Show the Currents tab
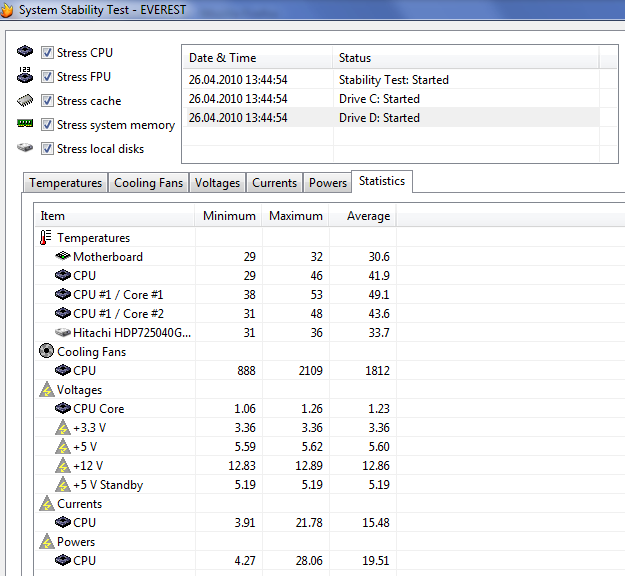The width and height of the screenshot is (625, 576). [x=274, y=183]
